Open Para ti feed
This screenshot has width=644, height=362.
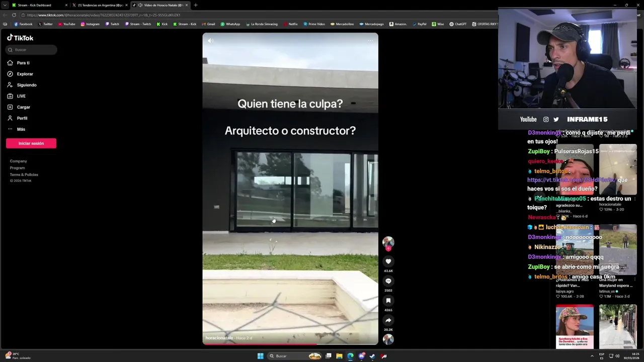[23, 63]
